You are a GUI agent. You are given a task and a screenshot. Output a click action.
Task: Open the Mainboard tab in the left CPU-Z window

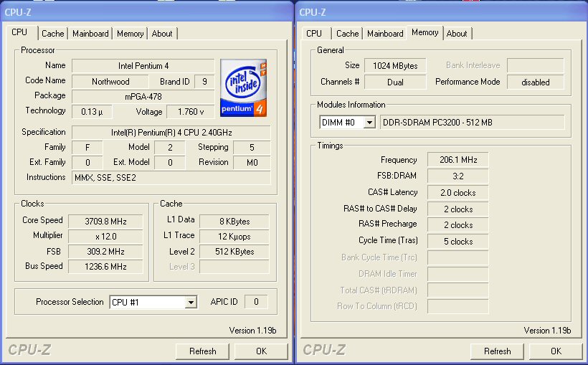coord(90,34)
